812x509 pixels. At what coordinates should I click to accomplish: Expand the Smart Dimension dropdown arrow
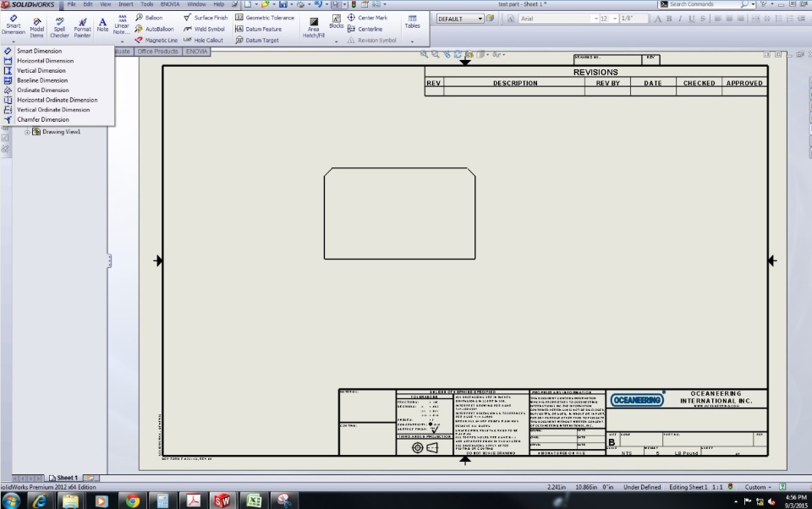14,41
